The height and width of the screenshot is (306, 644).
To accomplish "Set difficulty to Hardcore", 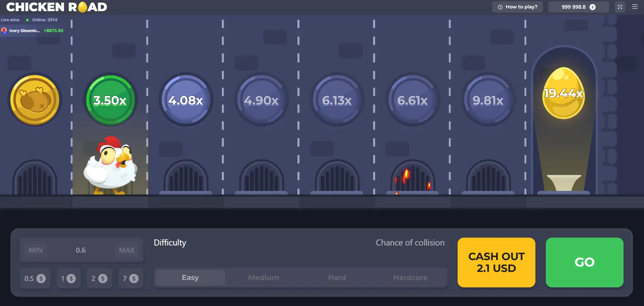I will [410, 278].
